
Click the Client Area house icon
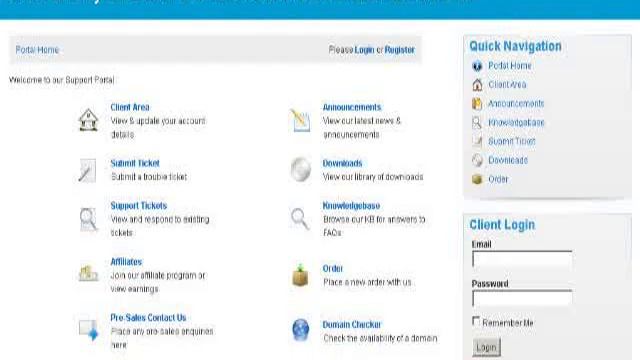[x=88, y=120]
